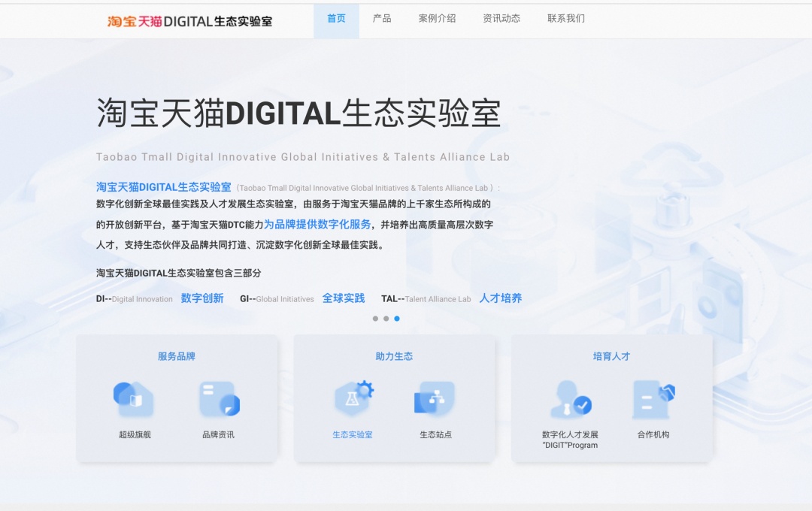Click the 生态站点 label
This screenshot has height=511, width=812.
tap(435, 435)
